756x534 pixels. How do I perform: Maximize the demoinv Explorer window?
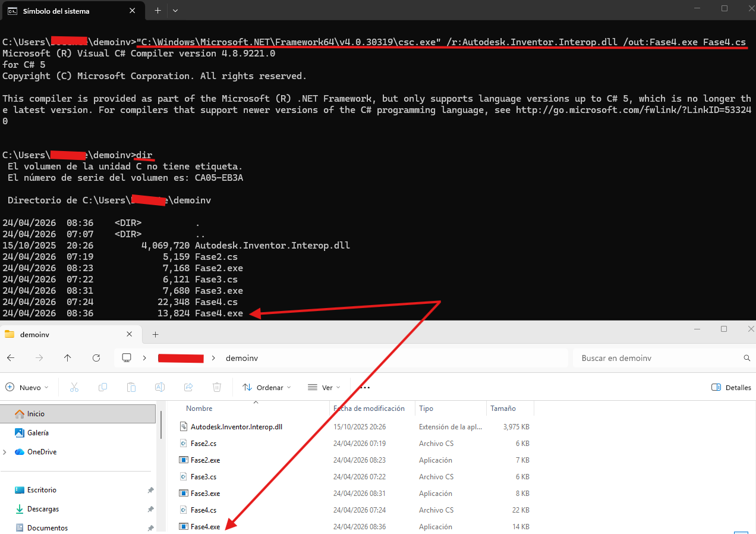723,329
